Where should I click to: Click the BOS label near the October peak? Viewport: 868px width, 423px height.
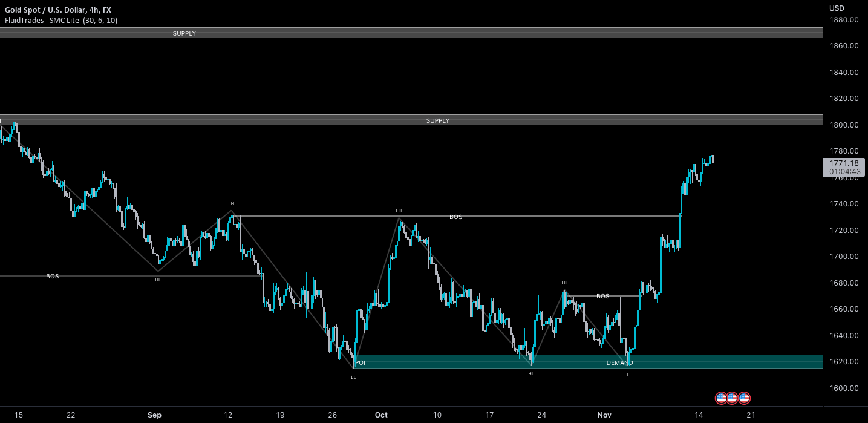click(455, 217)
